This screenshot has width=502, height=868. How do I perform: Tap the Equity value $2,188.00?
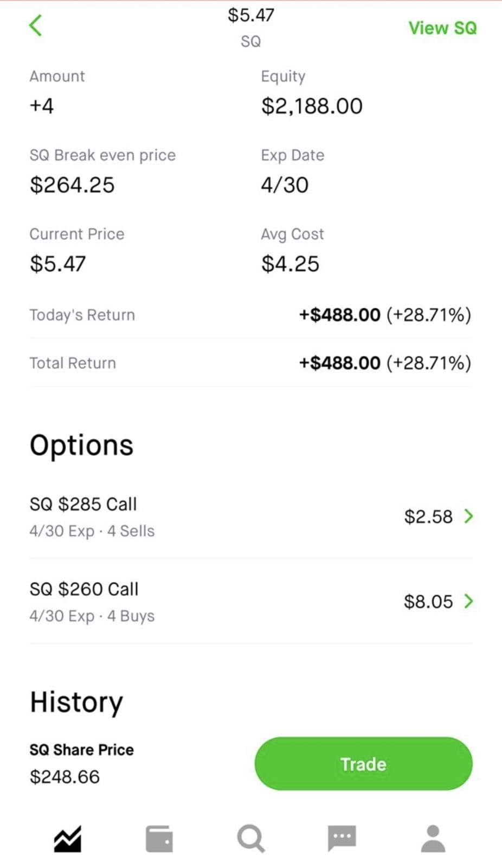click(x=312, y=106)
